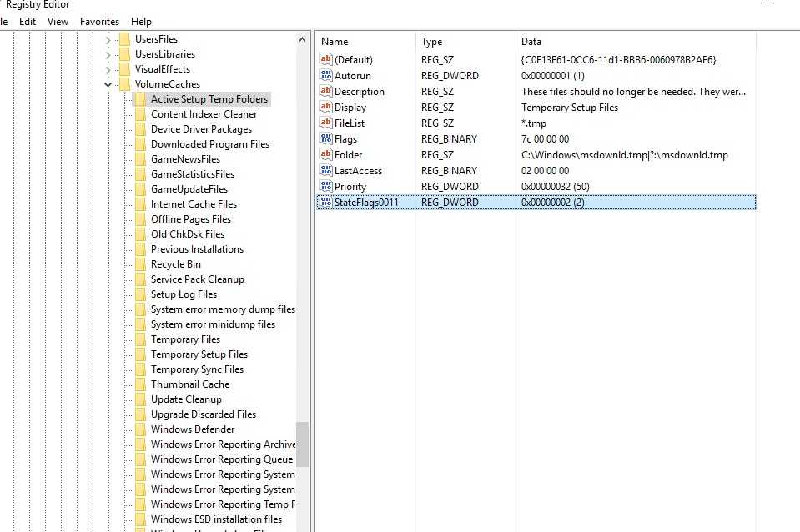
Task: Open the View menu
Action: tap(58, 21)
